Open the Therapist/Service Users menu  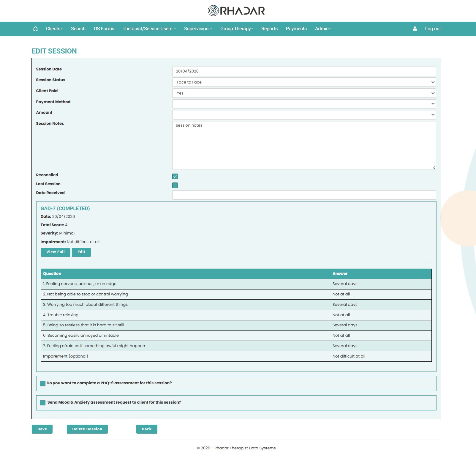(x=149, y=29)
